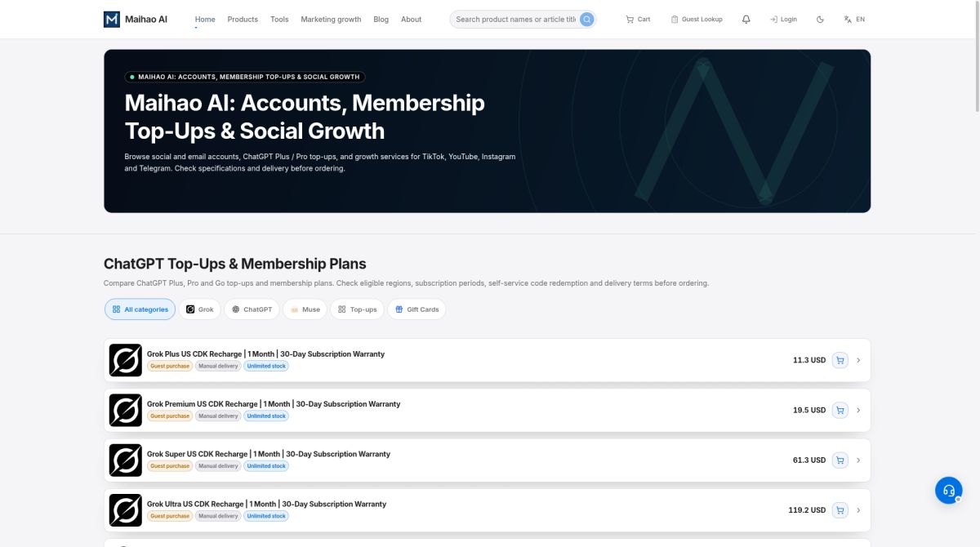Click the search magnifier button
This screenshot has height=547, width=980.
coord(586,19)
